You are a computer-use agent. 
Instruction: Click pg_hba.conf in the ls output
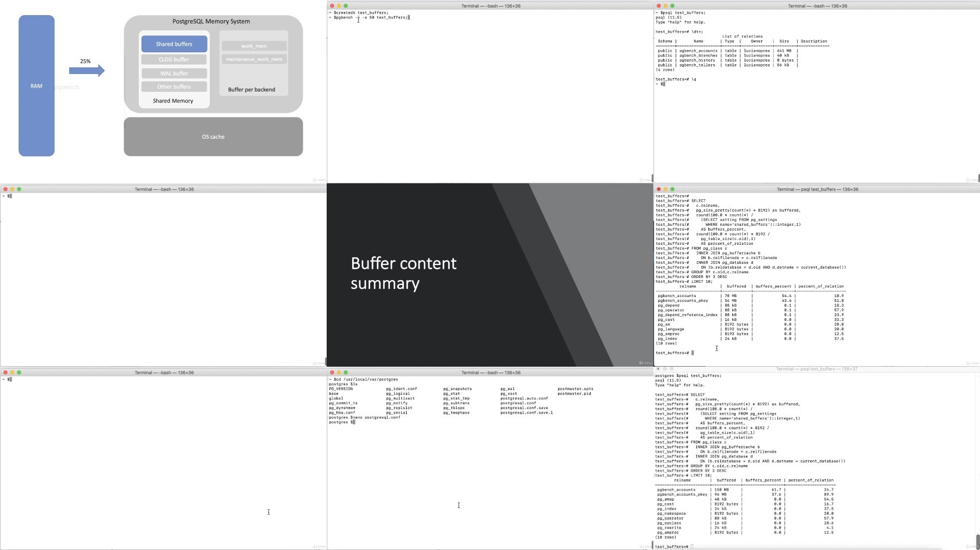click(x=341, y=412)
